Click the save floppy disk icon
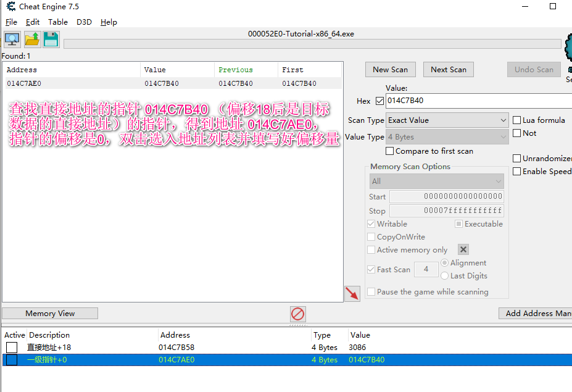572x392 pixels. 51,40
